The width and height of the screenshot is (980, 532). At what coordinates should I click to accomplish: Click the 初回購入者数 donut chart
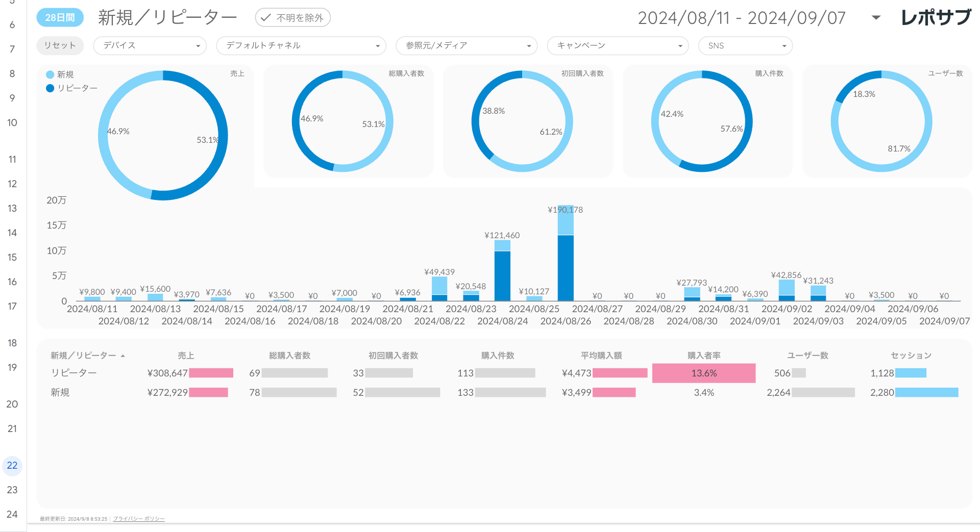point(522,121)
